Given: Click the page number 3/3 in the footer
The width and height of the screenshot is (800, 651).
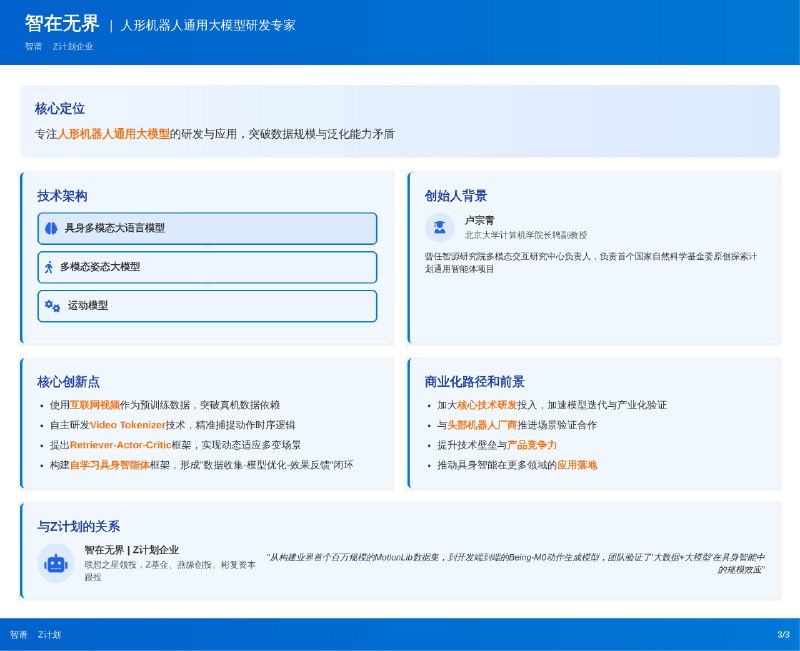Looking at the screenshot, I should 784,635.
